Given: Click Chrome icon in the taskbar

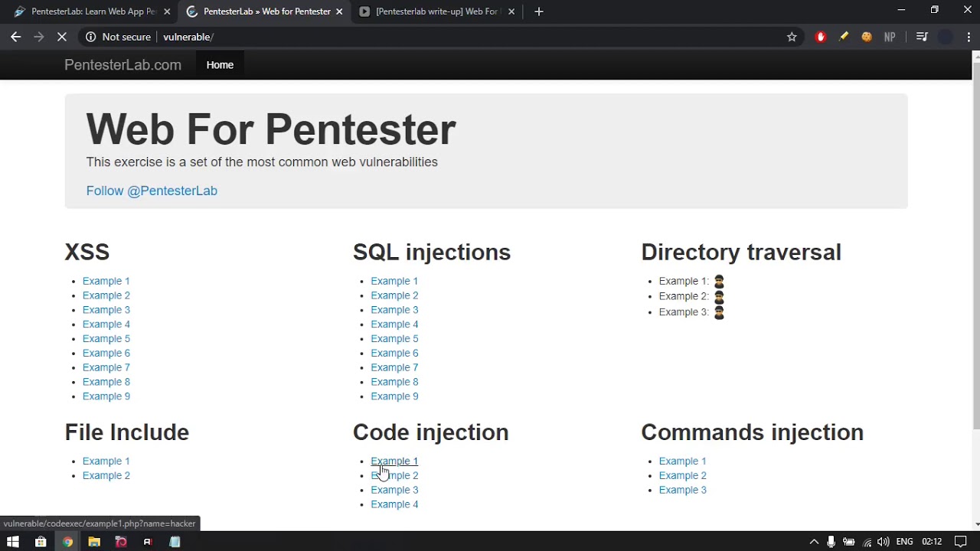Looking at the screenshot, I should tap(67, 542).
